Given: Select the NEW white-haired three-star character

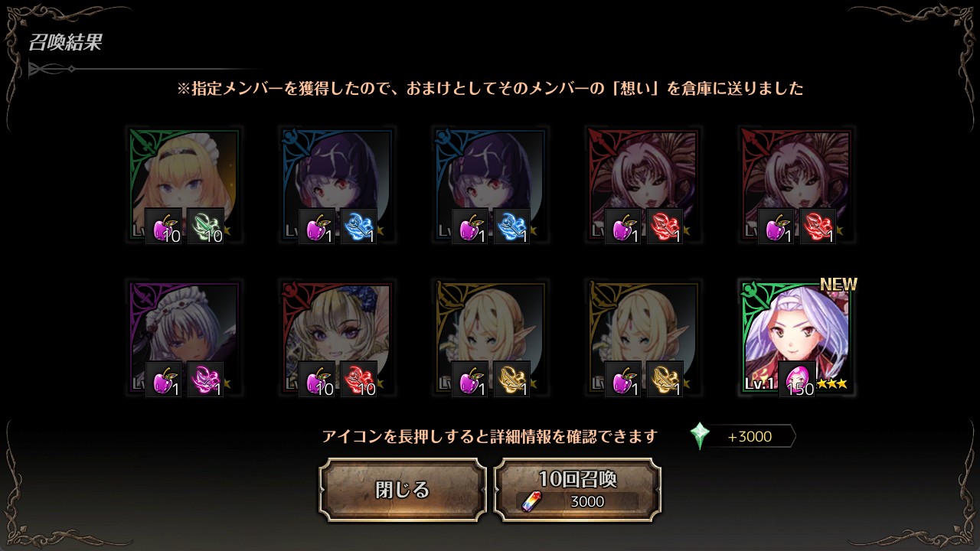Looking at the screenshot, I should 796,337.
